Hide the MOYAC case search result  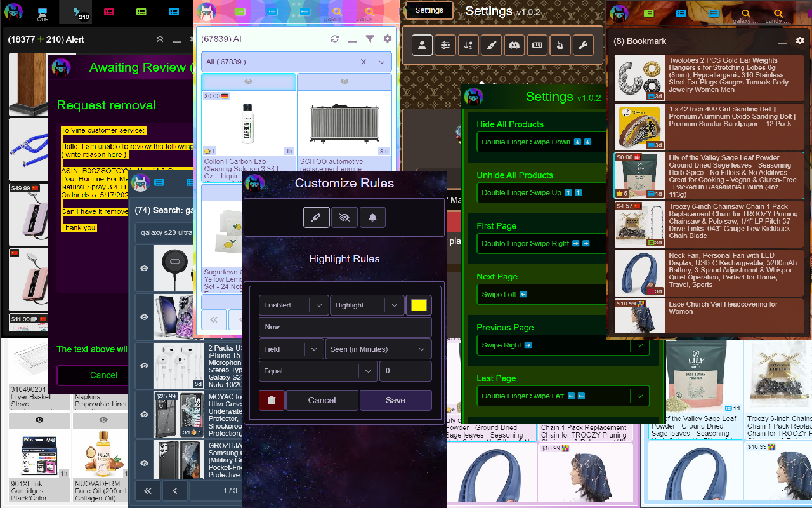pos(145,415)
